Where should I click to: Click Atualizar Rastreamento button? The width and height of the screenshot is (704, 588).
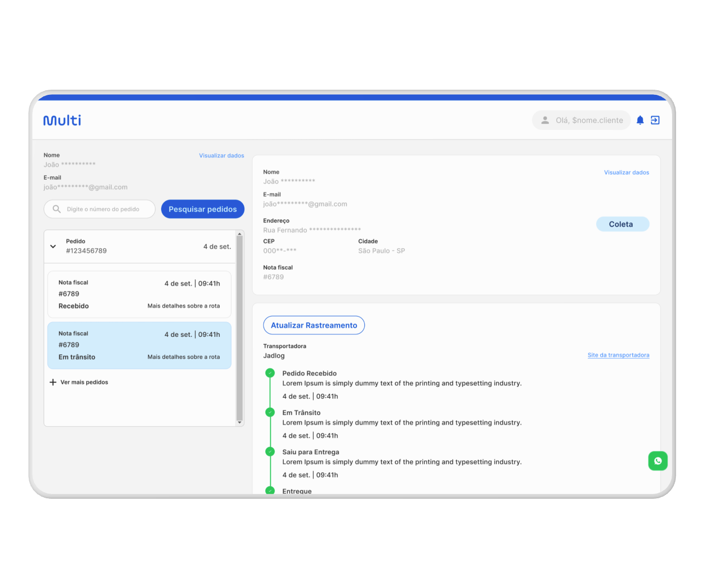tap(314, 325)
